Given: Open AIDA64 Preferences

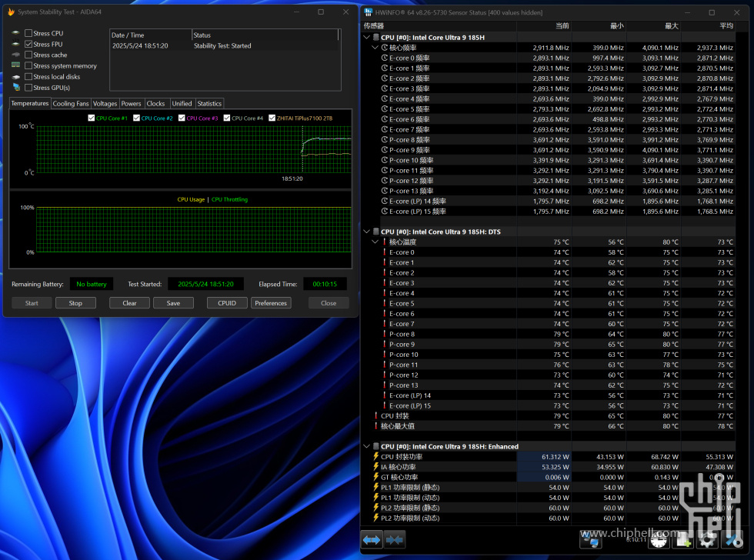Looking at the screenshot, I should [x=271, y=303].
